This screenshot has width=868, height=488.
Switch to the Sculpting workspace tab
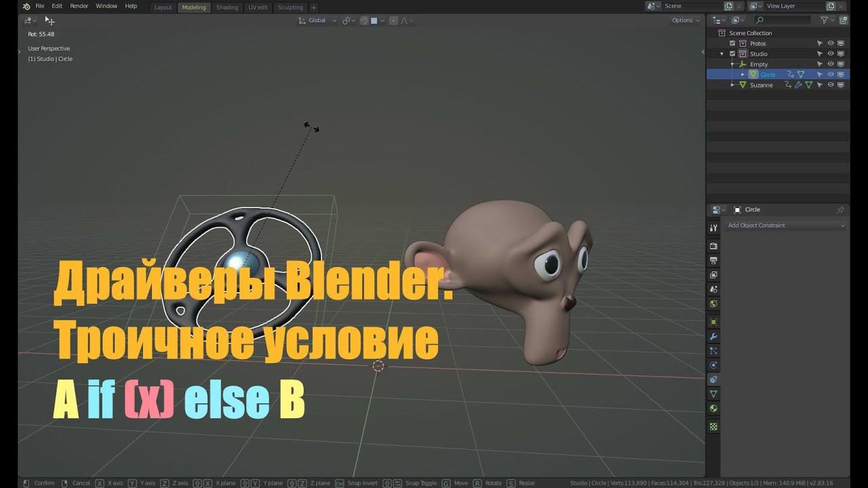click(290, 7)
